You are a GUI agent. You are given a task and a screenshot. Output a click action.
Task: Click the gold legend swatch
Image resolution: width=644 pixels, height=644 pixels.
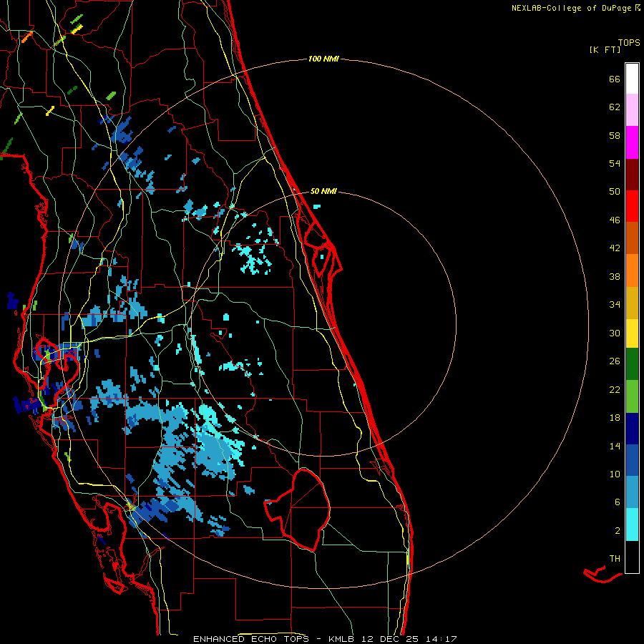[x=632, y=303]
